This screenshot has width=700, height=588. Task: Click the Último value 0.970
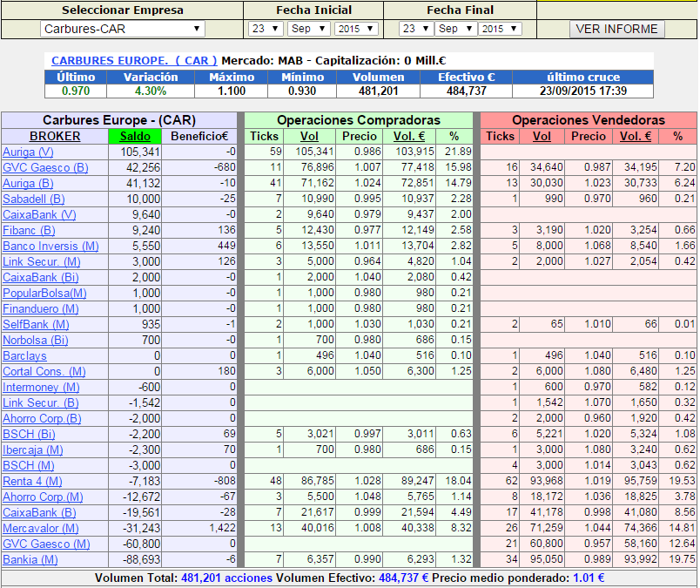76,91
